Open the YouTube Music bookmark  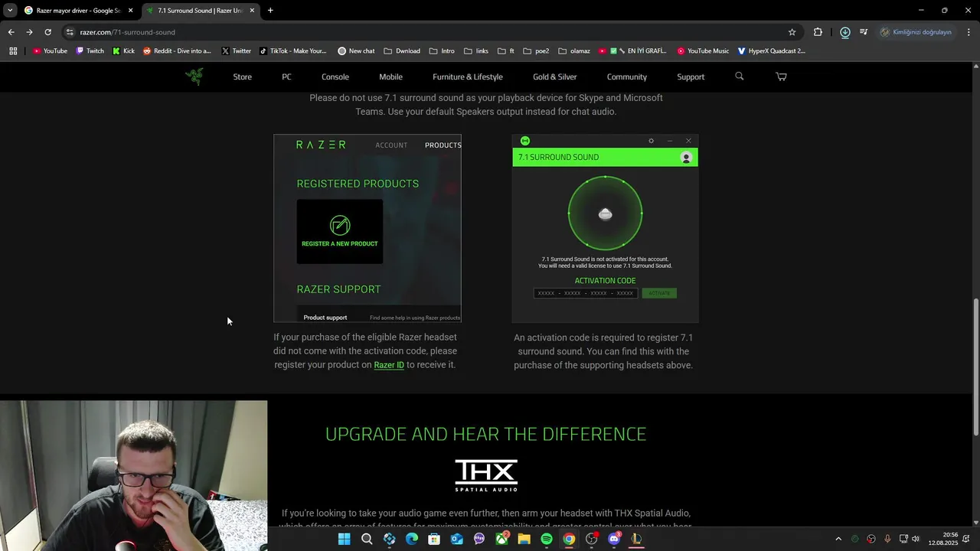(x=703, y=51)
